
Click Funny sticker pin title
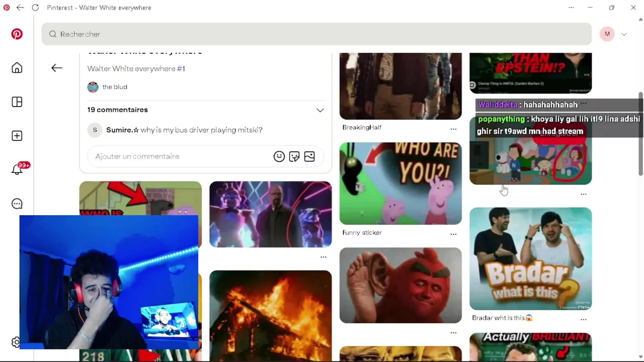(362, 233)
